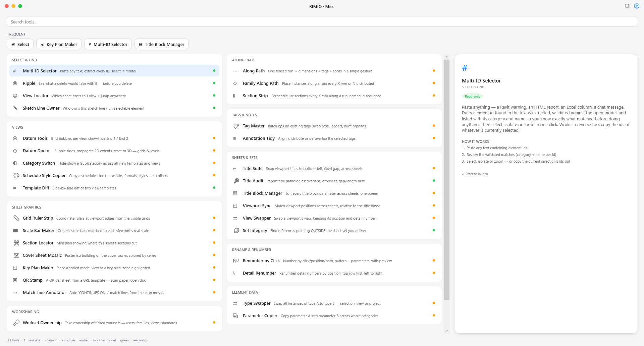Viewport: 644px width, 346px height.
Task: Click the Along Path dots icon
Action: (235, 71)
